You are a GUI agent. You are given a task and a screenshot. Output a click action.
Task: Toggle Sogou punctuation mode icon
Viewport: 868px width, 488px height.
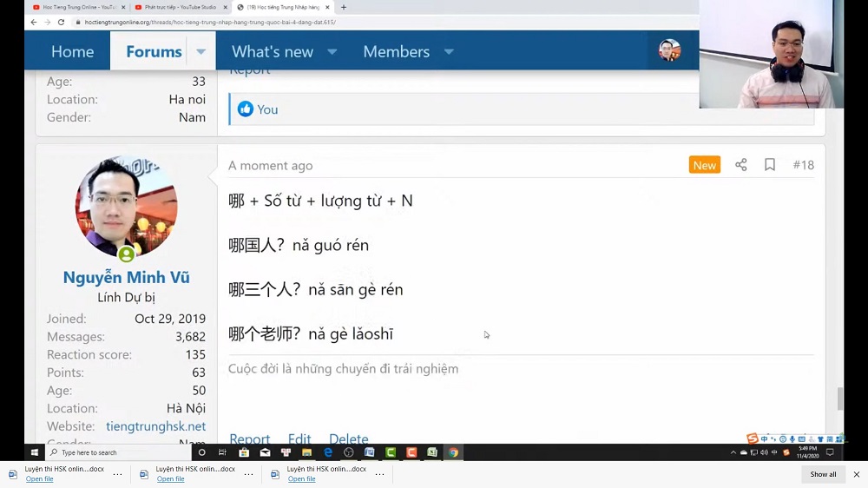[x=773, y=439]
